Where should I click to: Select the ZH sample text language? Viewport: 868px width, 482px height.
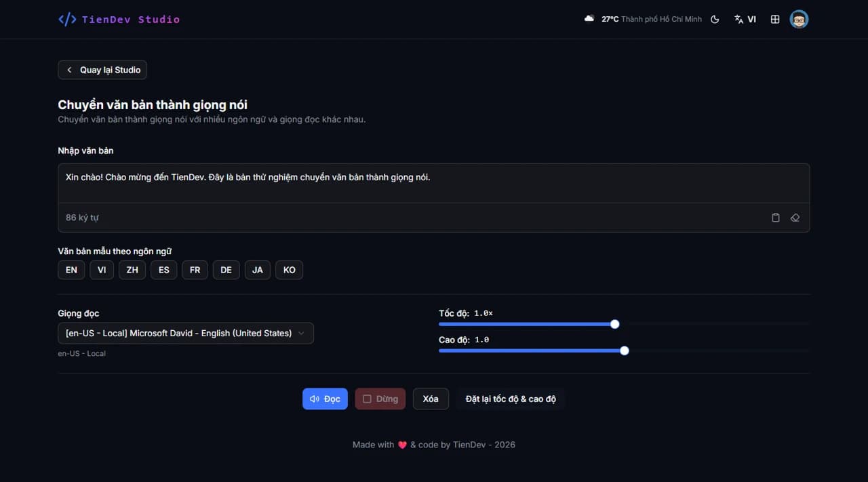tap(132, 270)
